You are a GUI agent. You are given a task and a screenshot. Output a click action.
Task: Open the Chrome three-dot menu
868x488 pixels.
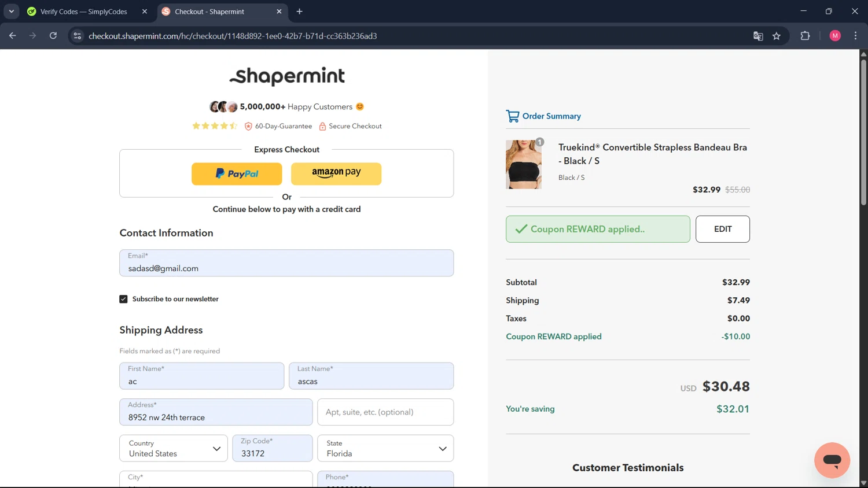855,36
